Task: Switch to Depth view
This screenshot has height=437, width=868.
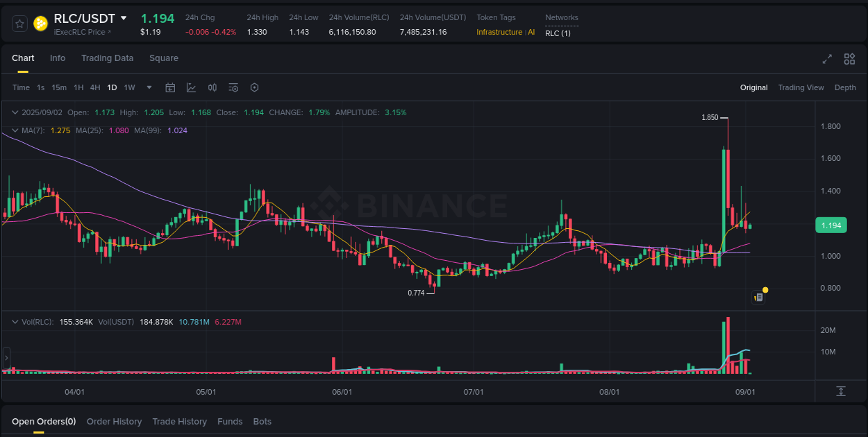Action: (x=845, y=87)
